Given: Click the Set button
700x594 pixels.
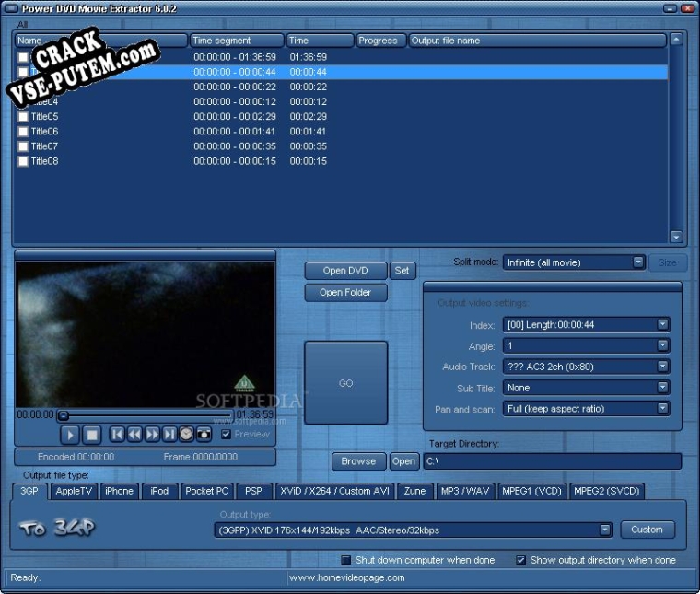Looking at the screenshot, I should pos(402,271).
